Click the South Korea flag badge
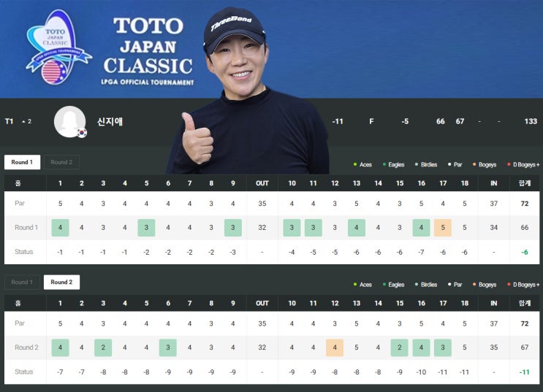Screen dimensions: 543x392 (82, 133)
